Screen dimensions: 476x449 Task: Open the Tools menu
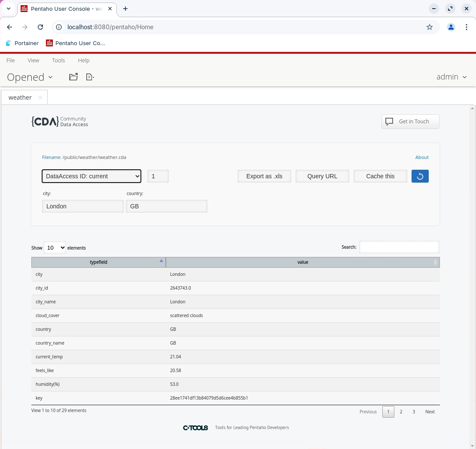pyautogui.click(x=58, y=60)
